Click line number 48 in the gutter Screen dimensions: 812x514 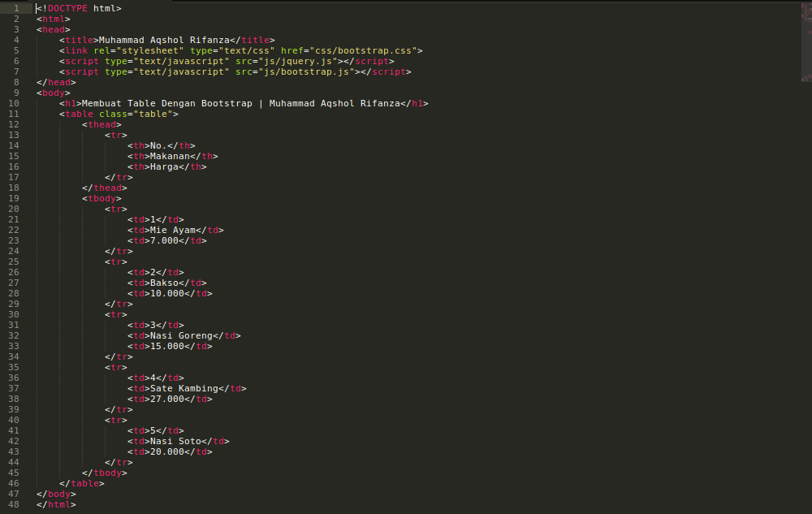tap(16, 504)
